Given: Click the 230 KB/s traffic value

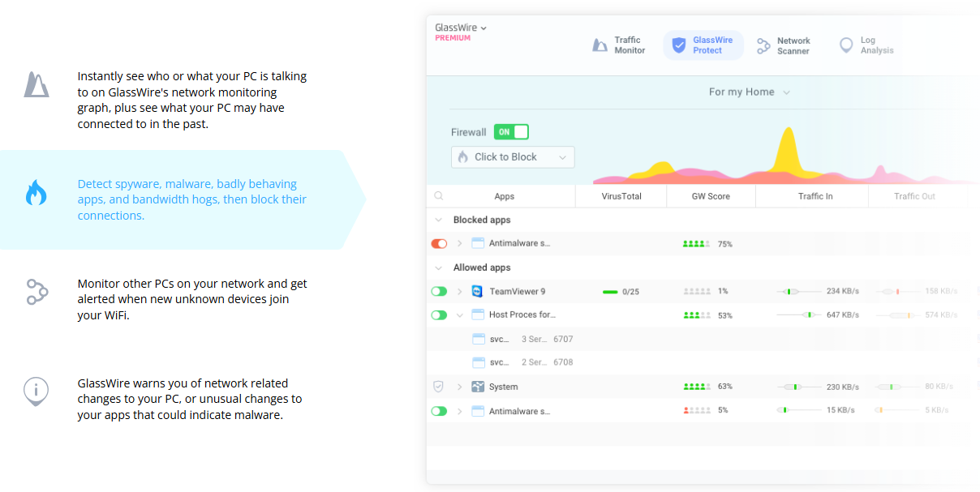Looking at the screenshot, I should tap(843, 387).
